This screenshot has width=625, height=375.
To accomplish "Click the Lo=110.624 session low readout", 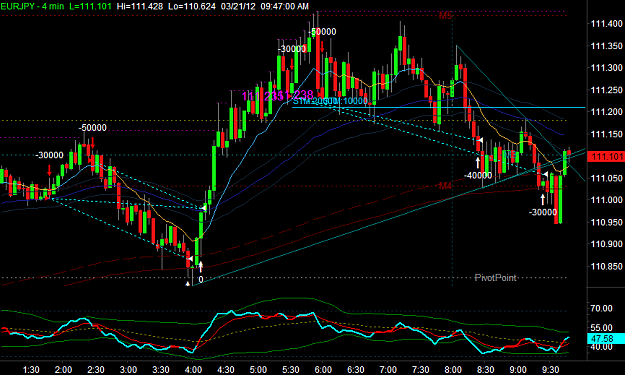I will tap(192, 6).
